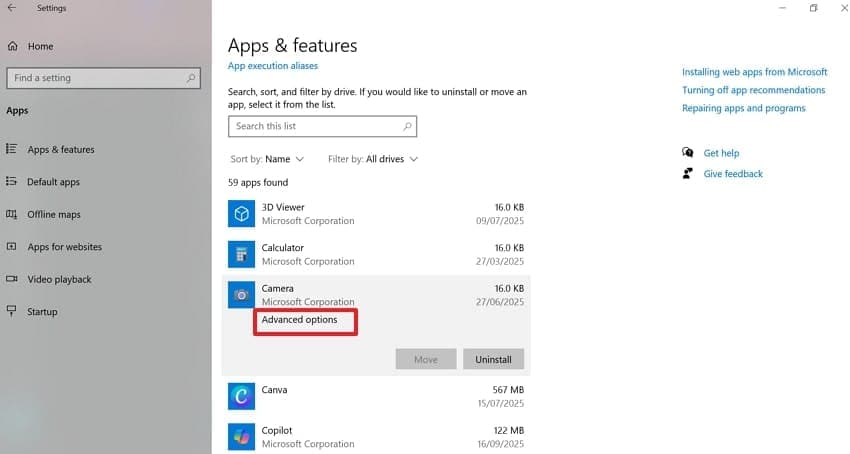Viewport: 850px width, 454px height.
Task: Click the Camera app icon
Action: coord(241,294)
